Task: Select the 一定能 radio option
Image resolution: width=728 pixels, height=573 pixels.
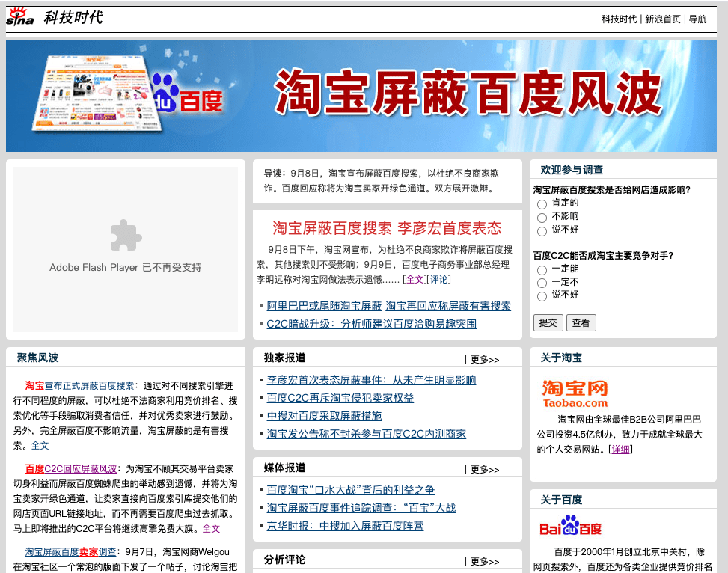Action: [x=542, y=270]
